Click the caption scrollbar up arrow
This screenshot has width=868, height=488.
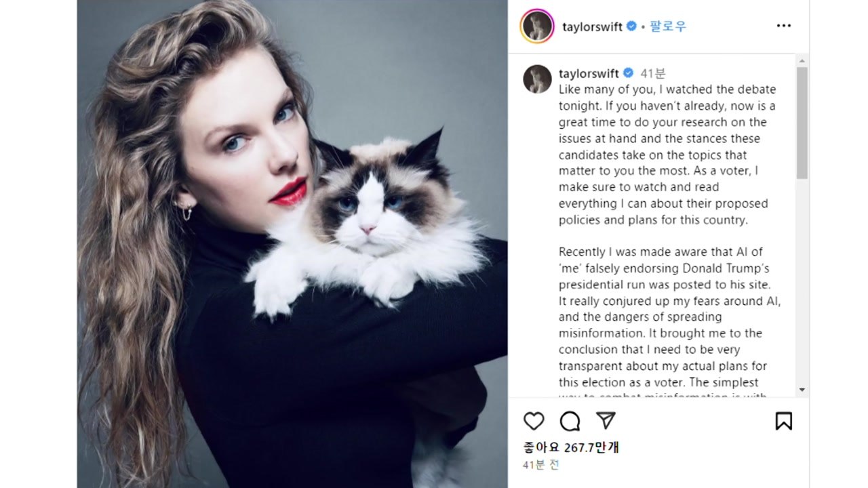coord(802,60)
